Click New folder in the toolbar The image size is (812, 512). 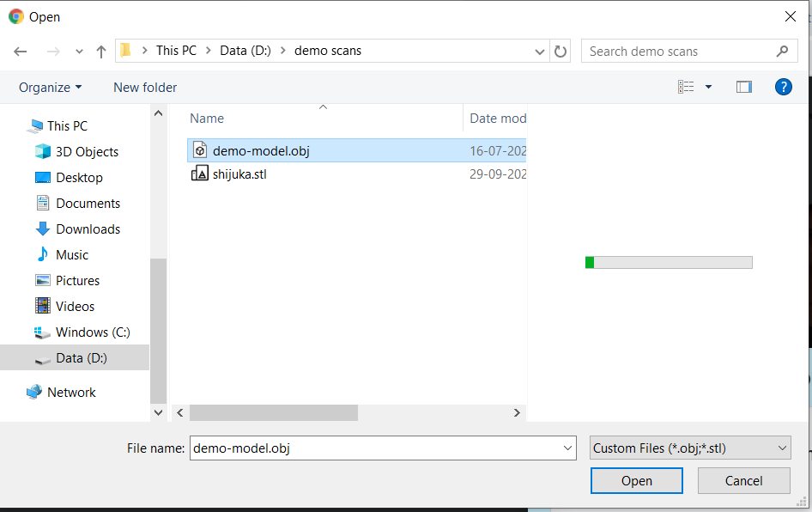pyautogui.click(x=145, y=88)
